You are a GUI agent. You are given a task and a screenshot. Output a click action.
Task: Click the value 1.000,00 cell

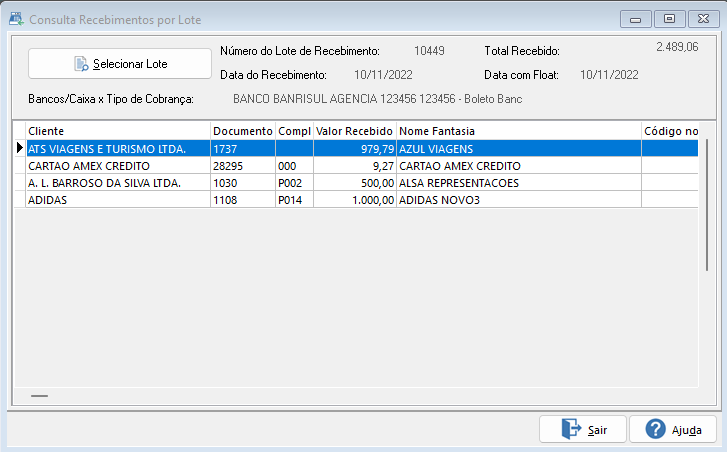pos(355,200)
